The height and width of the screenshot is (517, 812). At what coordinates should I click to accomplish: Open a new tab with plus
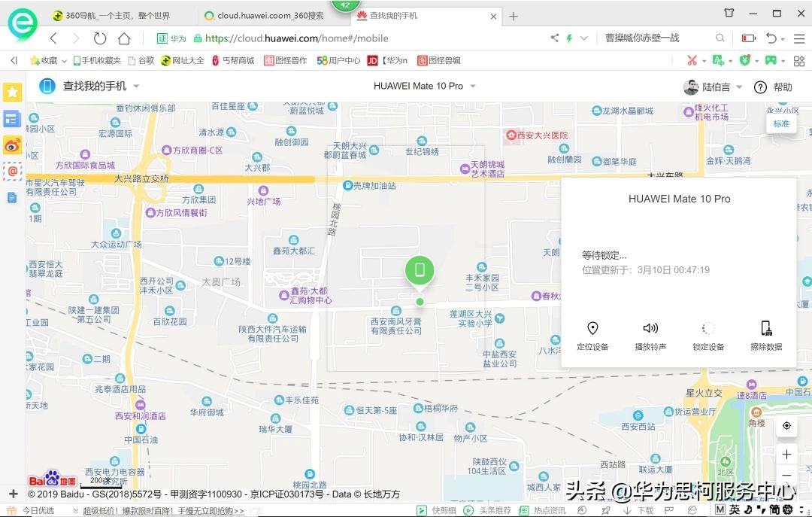514,17
